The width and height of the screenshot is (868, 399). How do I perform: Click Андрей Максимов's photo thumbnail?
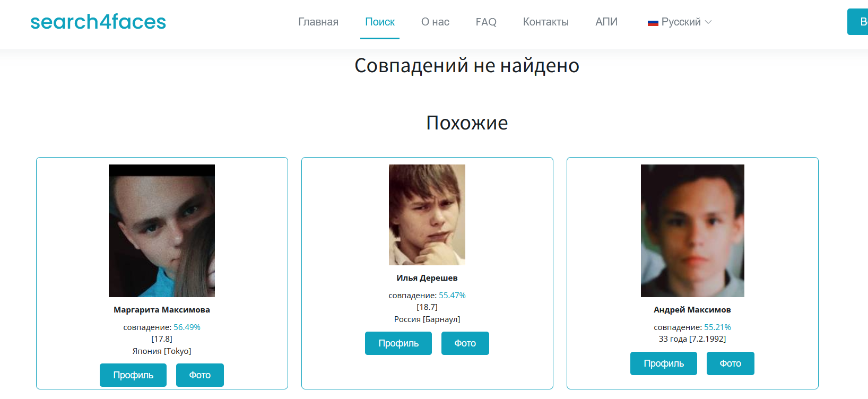692,231
